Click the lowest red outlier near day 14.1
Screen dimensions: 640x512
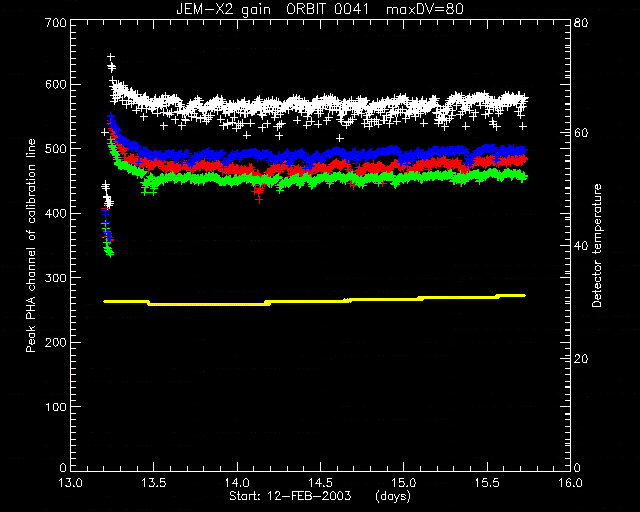click(259, 200)
